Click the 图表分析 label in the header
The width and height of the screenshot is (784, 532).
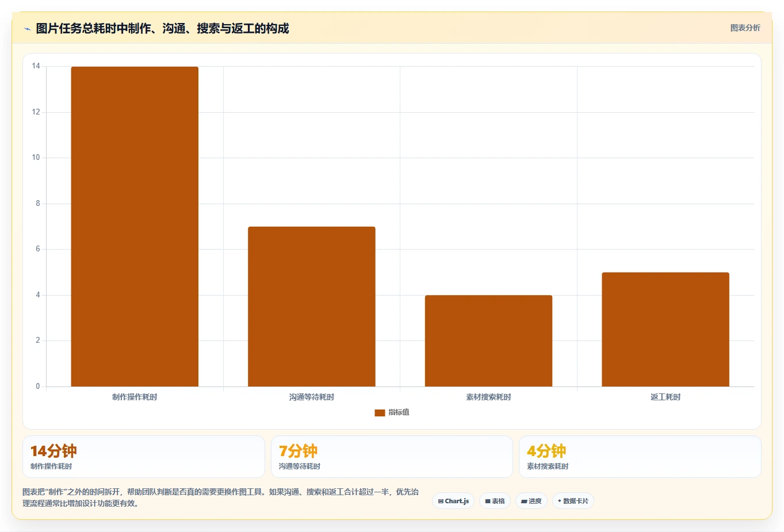pyautogui.click(x=745, y=28)
